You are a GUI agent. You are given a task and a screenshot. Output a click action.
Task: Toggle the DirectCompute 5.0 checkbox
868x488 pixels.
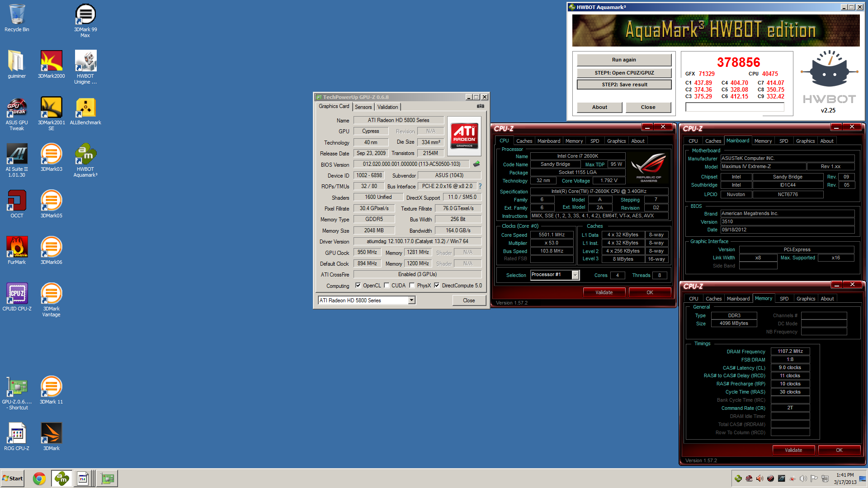[437, 286]
